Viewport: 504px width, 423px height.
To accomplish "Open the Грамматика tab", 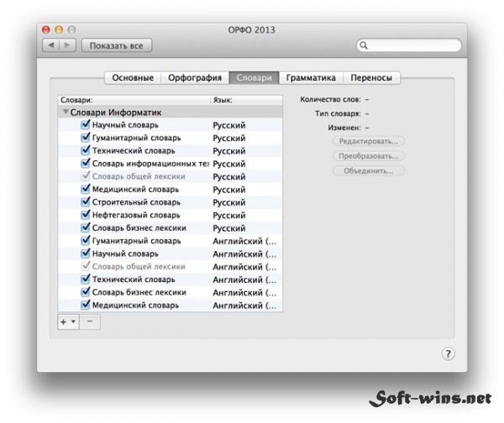I will [311, 78].
